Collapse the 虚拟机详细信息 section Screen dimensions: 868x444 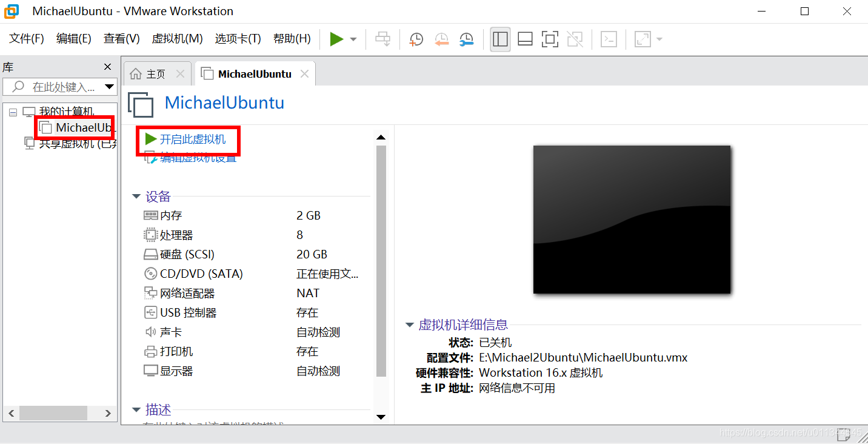(410, 325)
